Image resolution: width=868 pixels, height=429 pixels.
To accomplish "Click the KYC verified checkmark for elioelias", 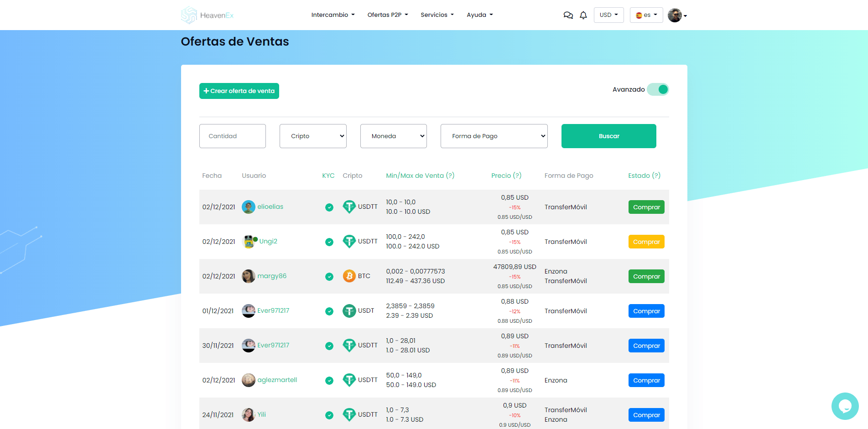I will tap(329, 207).
